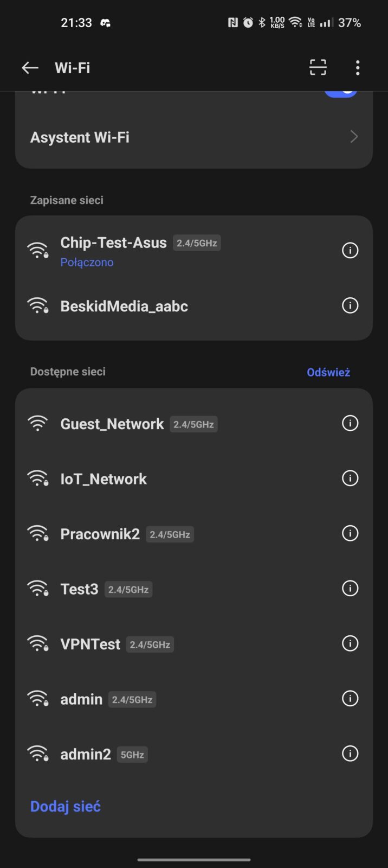Tap Dodaj sieć to add network
This screenshot has width=388, height=868.
(66, 807)
